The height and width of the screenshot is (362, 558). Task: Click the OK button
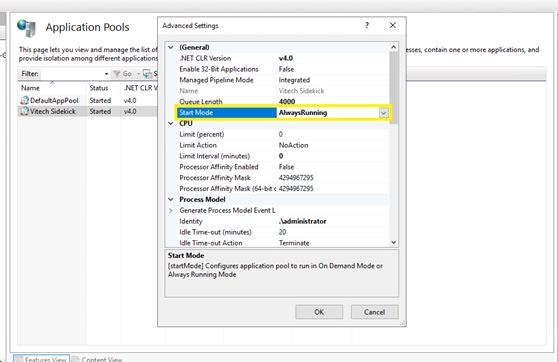(x=319, y=312)
